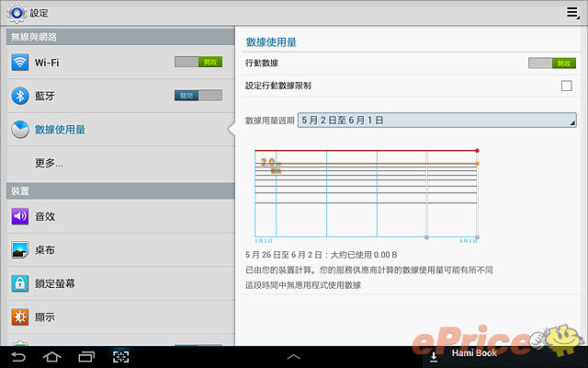This screenshot has width=588, height=368.
Task: Open 更多... settings entry
Action: (x=49, y=163)
